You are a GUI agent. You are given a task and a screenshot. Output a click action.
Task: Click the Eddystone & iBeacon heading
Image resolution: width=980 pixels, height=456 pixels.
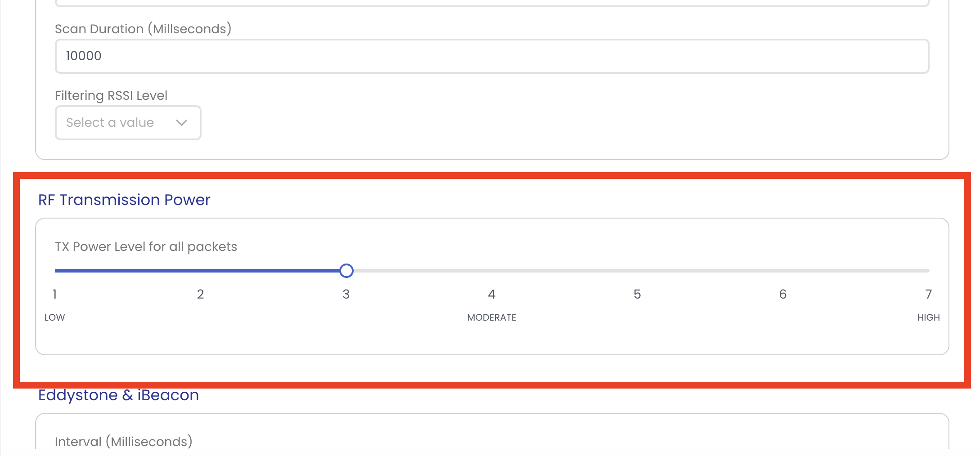[118, 395]
